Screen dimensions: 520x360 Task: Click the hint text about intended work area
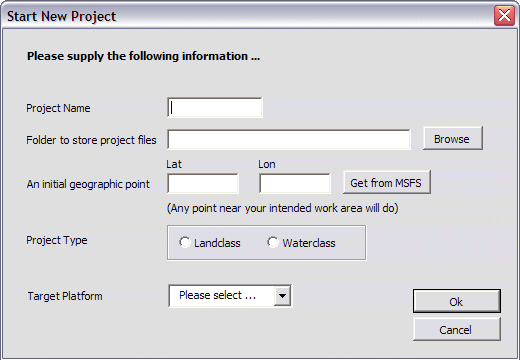283,208
